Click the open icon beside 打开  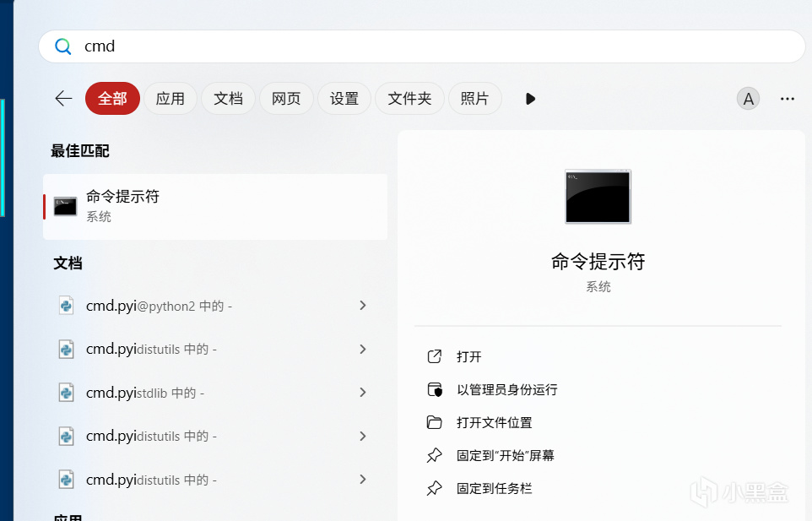pos(434,356)
